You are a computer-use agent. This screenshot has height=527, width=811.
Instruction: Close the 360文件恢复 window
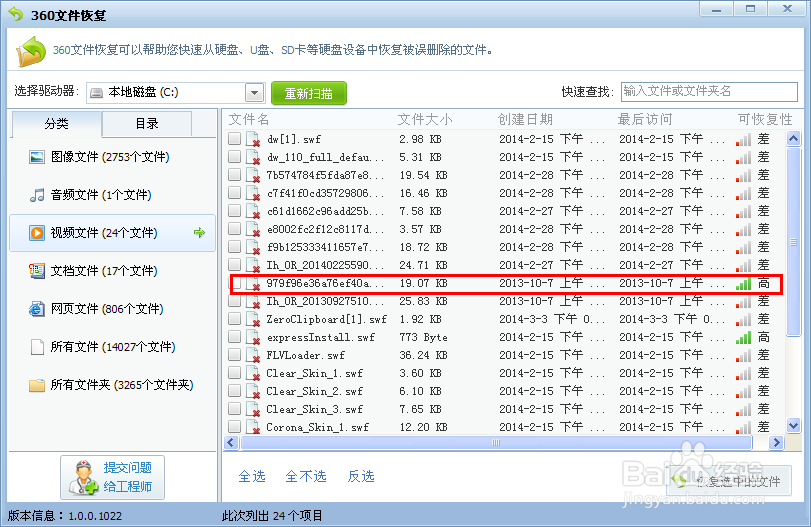pyautogui.click(x=787, y=9)
